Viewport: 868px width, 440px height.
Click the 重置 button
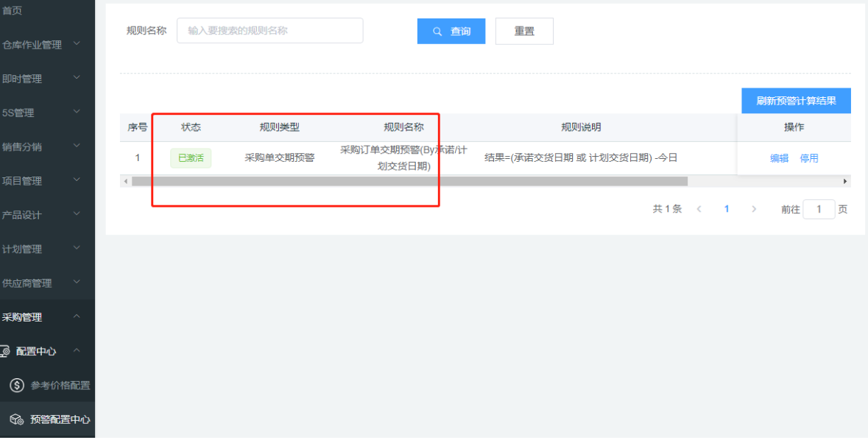click(x=524, y=32)
